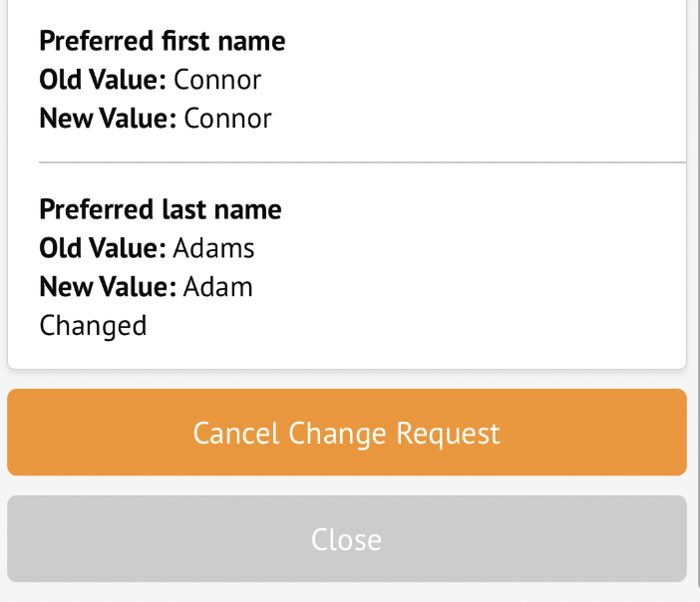
Task: Click the Cancel Change Request button
Action: click(346, 433)
